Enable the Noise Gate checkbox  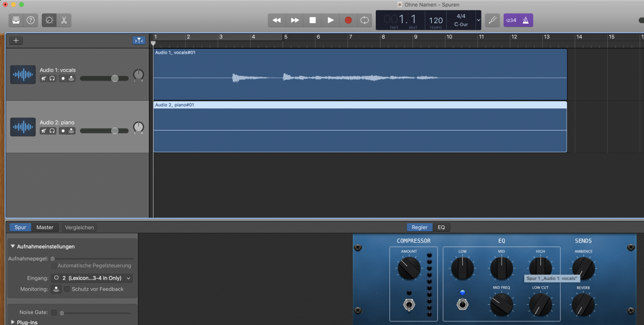(x=54, y=312)
